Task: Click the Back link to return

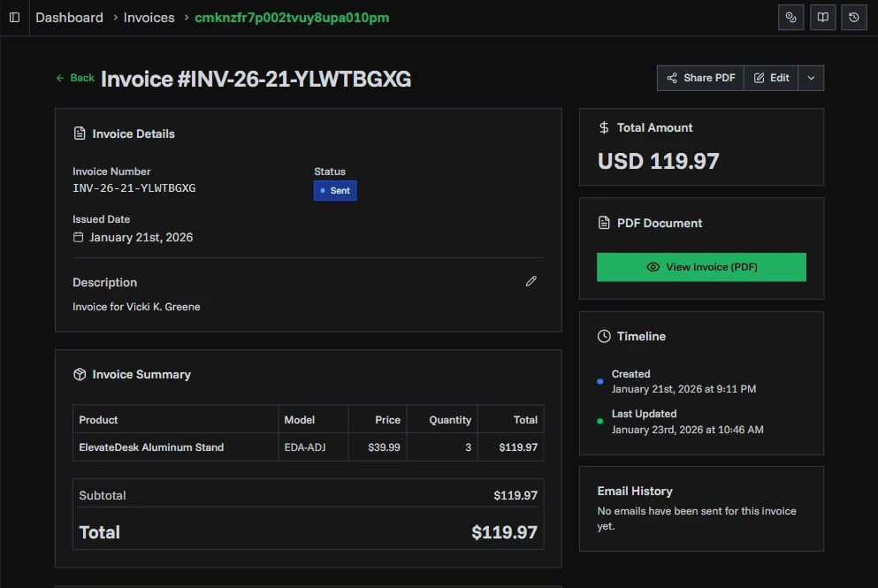Action: pyautogui.click(x=75, y=78)
